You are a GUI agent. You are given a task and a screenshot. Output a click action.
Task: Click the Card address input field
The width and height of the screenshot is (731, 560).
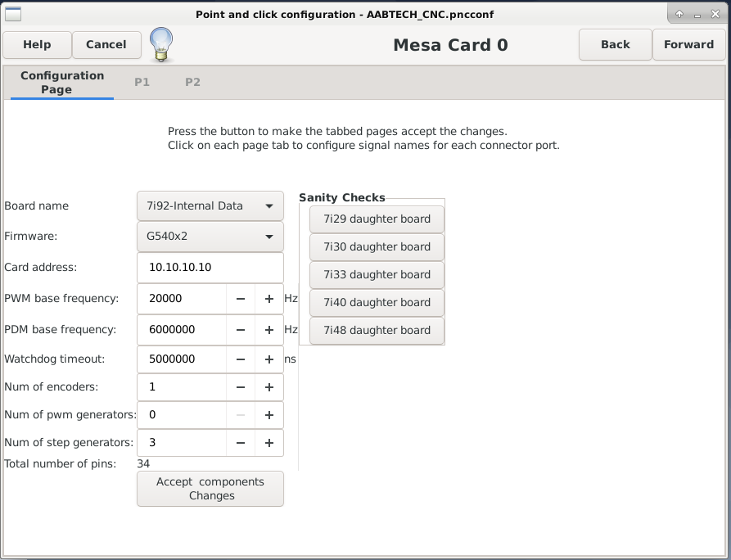click(x=210, y=268)
